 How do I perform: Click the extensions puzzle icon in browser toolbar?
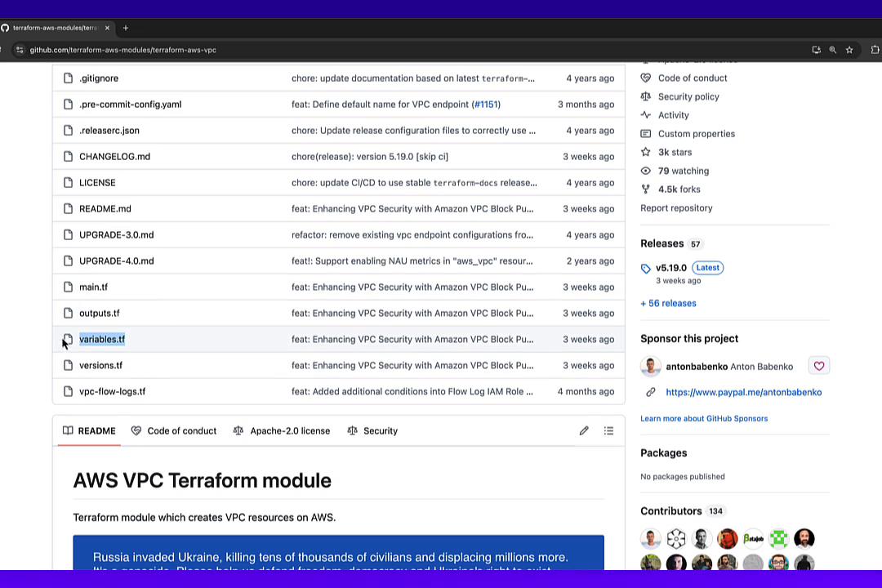click(875, 50)
